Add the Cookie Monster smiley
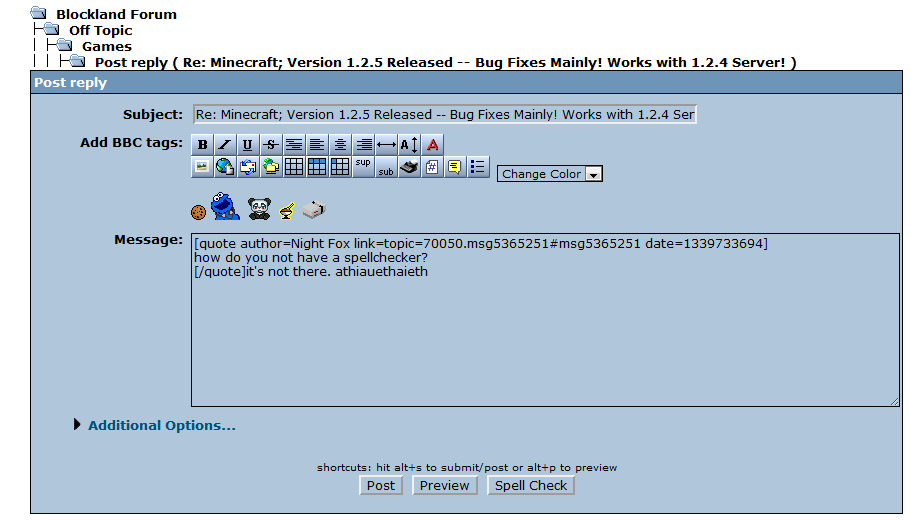The image size is (911, 523). tap(225, 206)
